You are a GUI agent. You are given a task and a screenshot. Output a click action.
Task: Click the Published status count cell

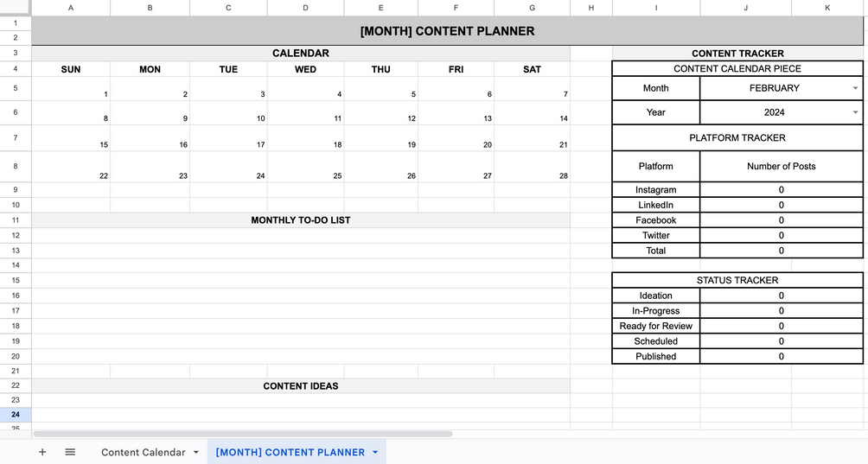click(x=781, y=356)
